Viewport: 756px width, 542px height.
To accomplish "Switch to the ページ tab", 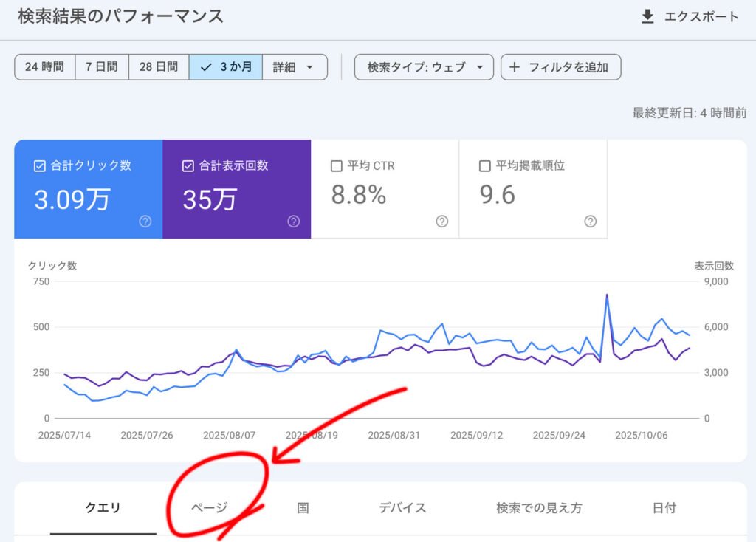I will 207,507.
